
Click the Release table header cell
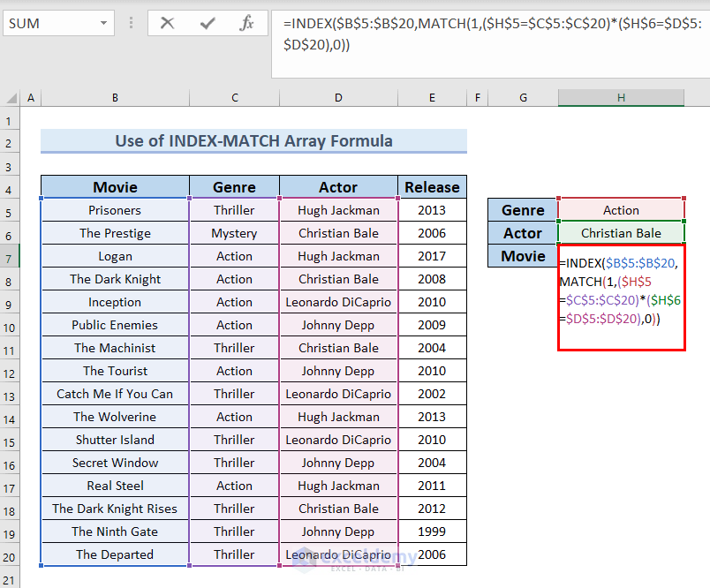(432, 187)
